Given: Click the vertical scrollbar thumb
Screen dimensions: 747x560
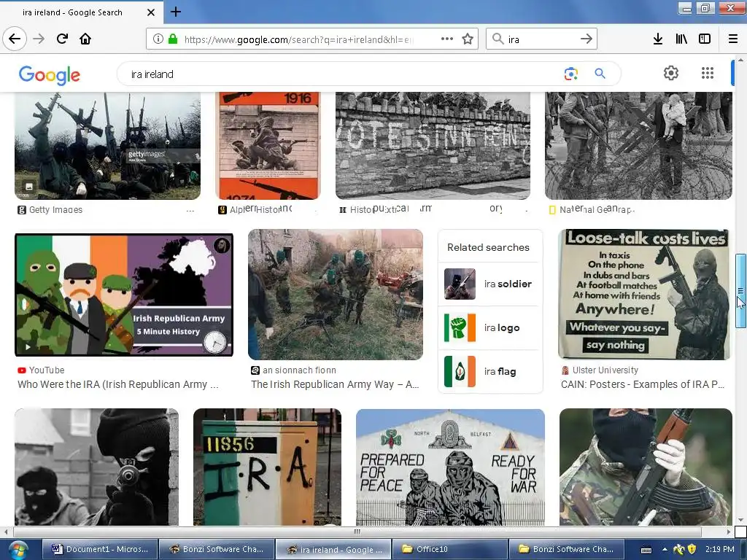Looking at the screenshot, I should pyautogui.click(x=740, y=291).
